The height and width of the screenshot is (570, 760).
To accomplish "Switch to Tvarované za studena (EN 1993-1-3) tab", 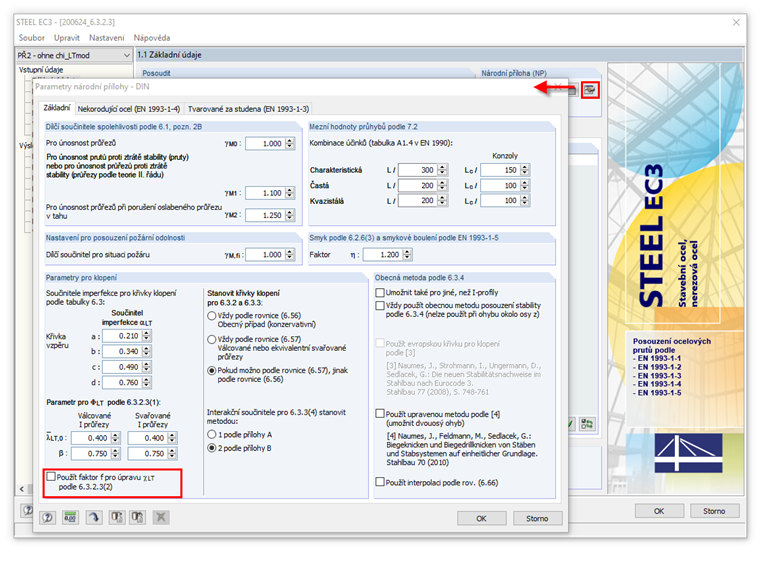I will point(248,109).
